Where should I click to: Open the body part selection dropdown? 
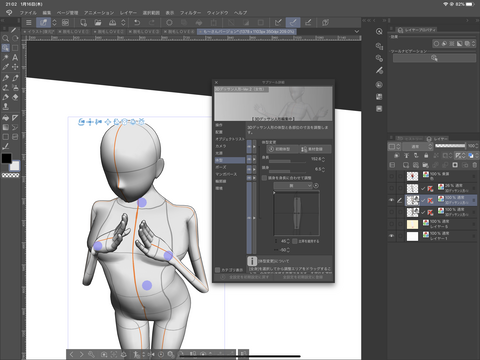[x=293, y=186]
